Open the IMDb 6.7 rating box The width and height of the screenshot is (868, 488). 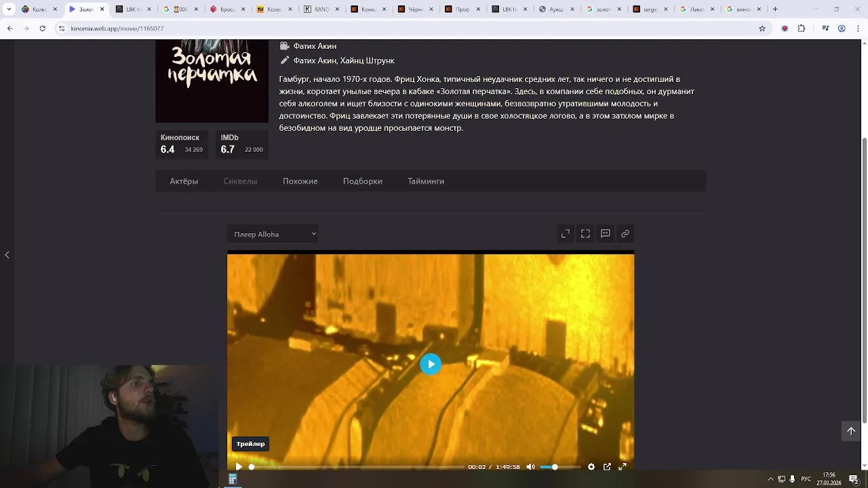point(242,144)
